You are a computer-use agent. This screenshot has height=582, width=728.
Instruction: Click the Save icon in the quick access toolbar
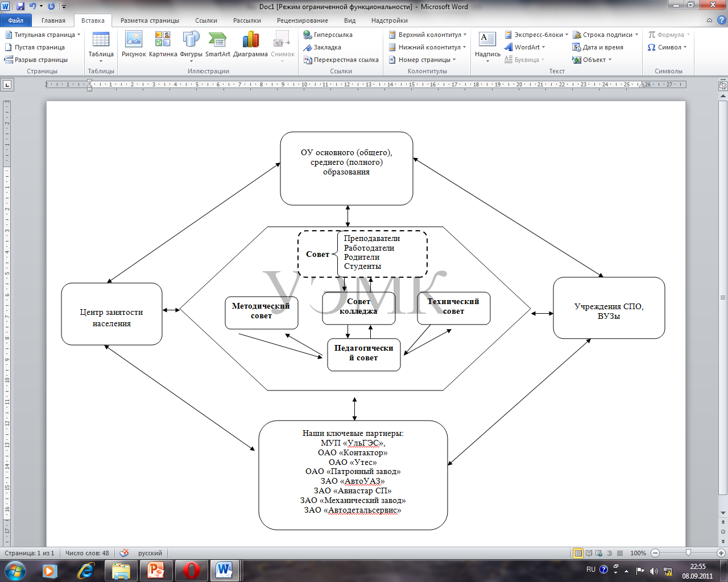[20, 6]
